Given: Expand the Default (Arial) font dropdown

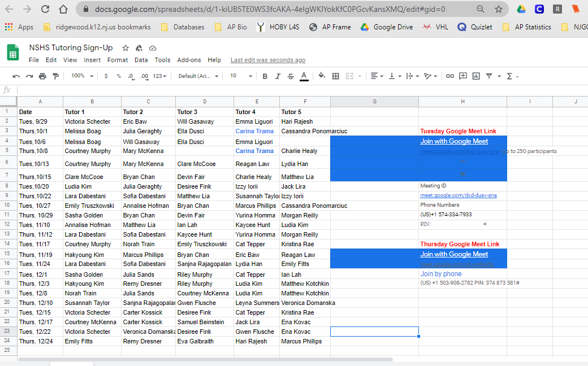Looking at the screenshot, I should click(x=197, y=76).
